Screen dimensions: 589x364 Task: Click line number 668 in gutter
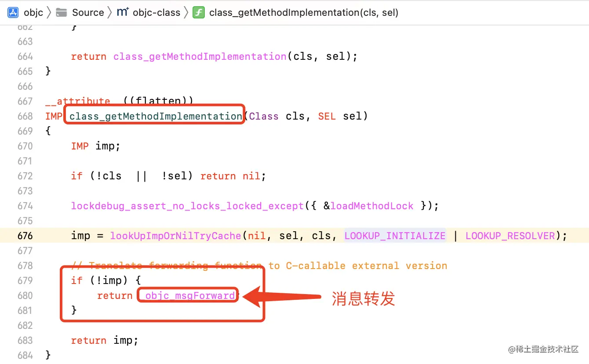(x=25, y=116)
